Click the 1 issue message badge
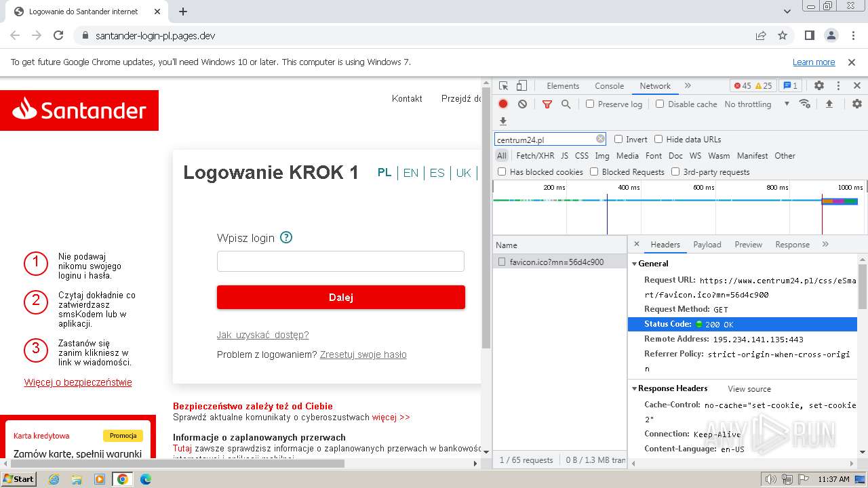The height and width of the screenshot is (488, 868). pos(790,86)
